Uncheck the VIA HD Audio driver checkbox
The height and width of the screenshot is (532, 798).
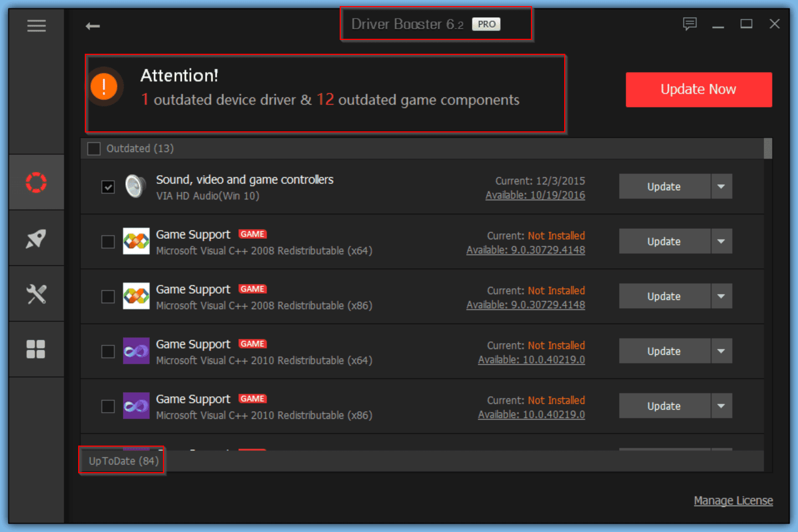coord(108,187)
